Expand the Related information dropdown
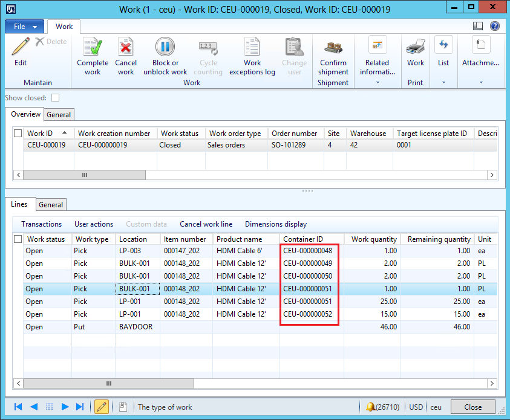This screenshot has height=420, width=510. click(377, 82)
